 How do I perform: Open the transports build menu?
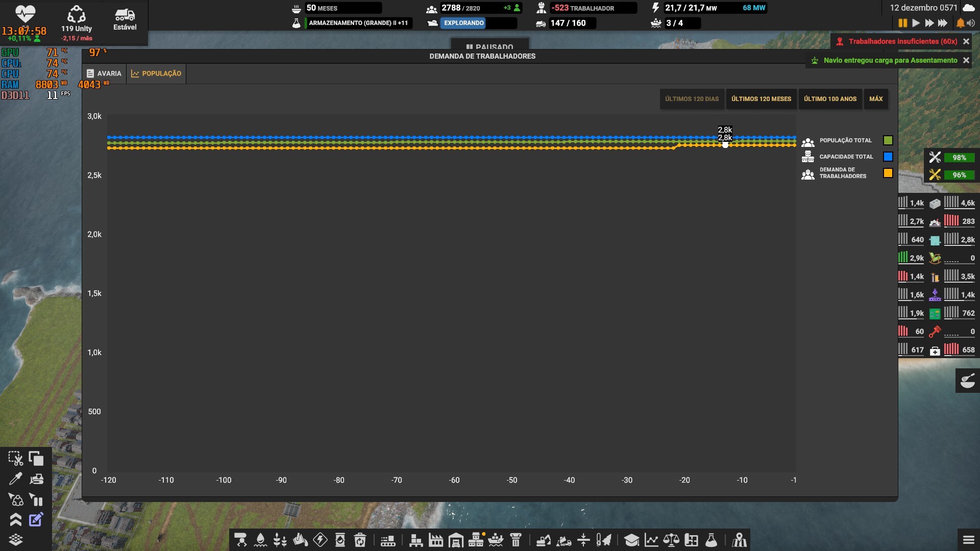point(240,540)
